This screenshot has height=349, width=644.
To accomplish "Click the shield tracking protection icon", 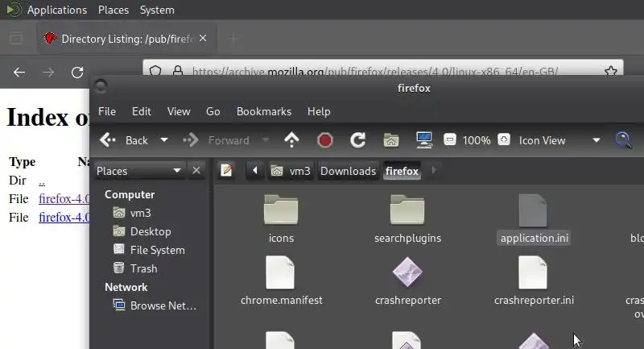I will click(155, 71).
